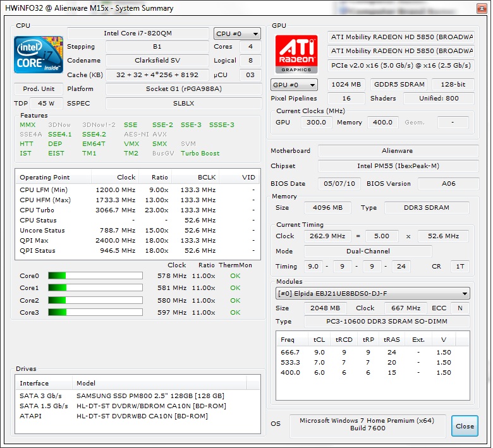Click the PC3-10600 DDR3 SDRAM SO-DIMM field
The height and width of the screenshot is (448, 493).
click(387, 322)
